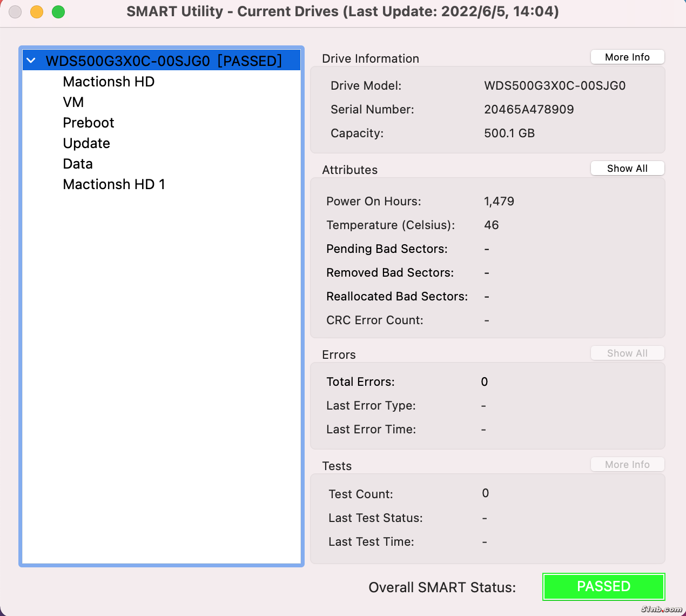Select the Mactionsh HD volume

pyautogui.click(x=109, y=82)
